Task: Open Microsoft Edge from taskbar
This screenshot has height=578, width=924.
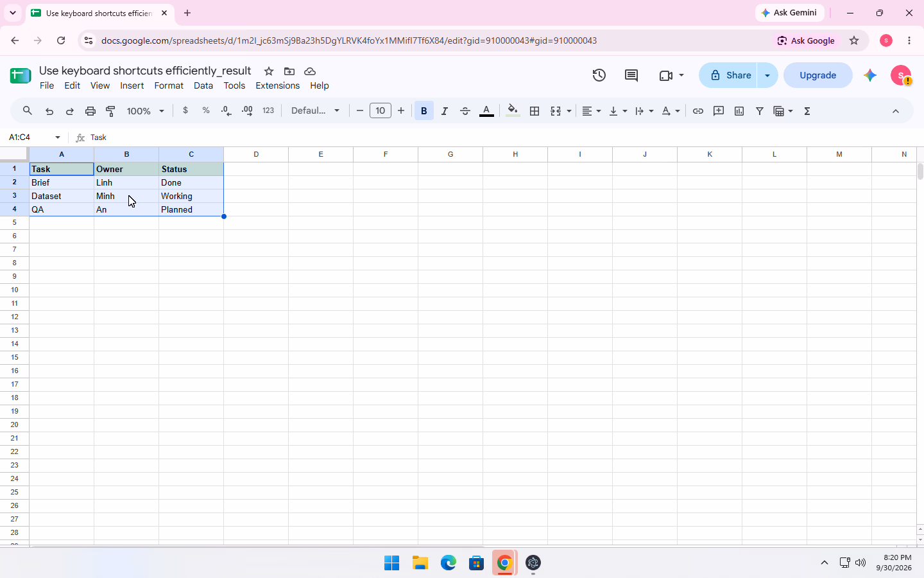Action: coord(449,563)
